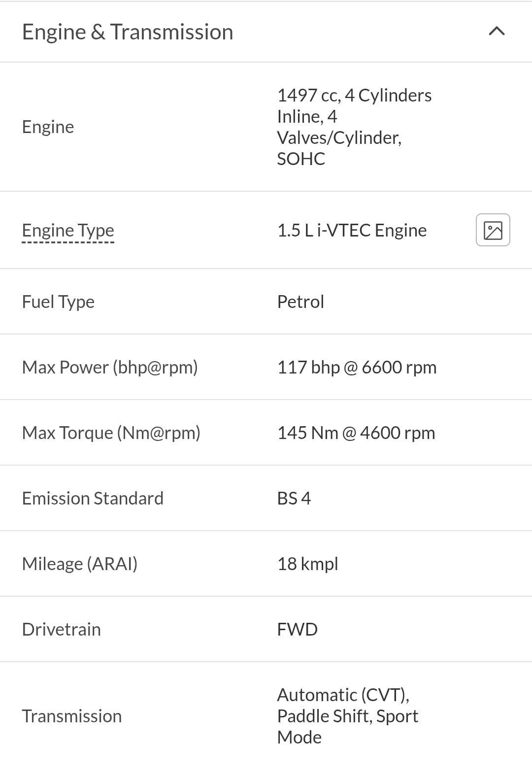Click the Automatic (CVT) transmission value

point(347,716)
